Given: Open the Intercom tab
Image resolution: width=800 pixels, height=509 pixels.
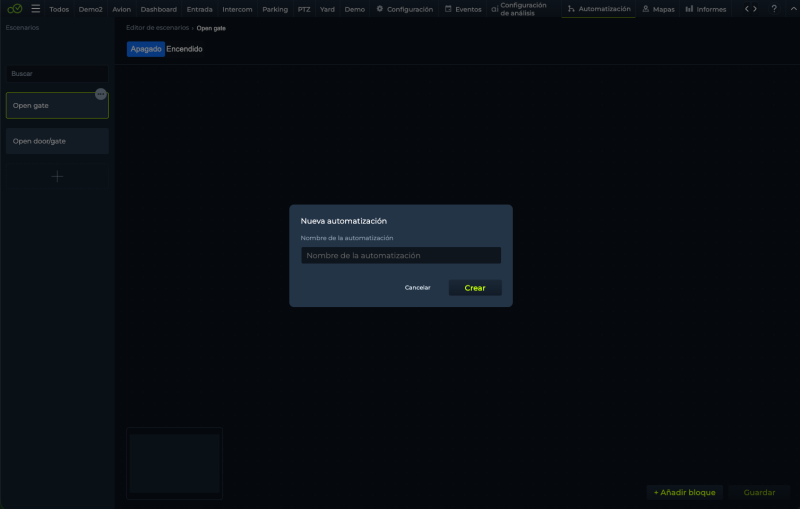Looking at the screenshot, I should pyautogui.click(x=237, y=9).
